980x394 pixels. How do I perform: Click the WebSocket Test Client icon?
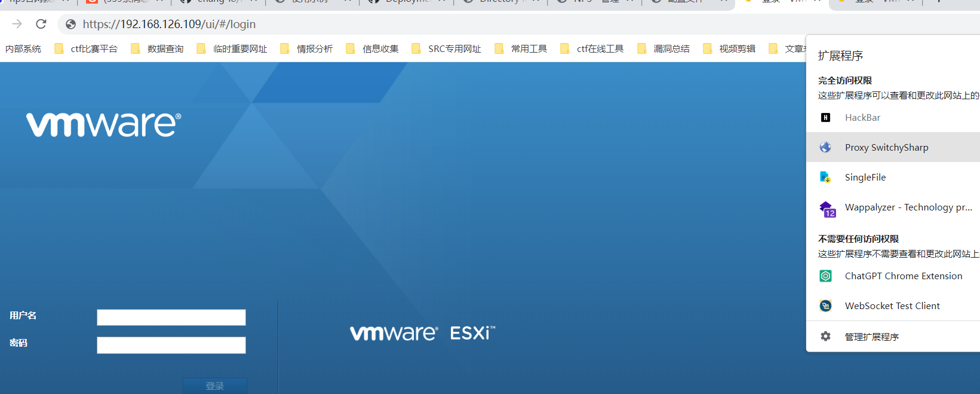825,306
